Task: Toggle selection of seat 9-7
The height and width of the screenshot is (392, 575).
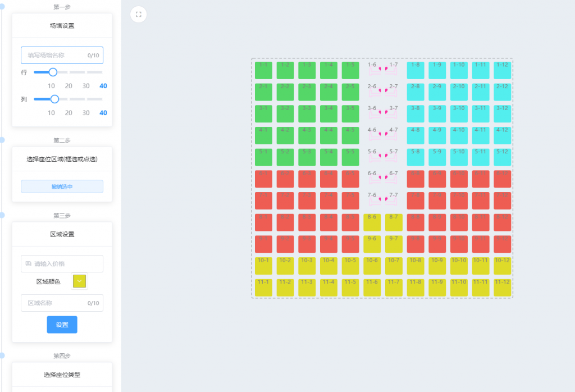Action: pyautogui.click(x=394, y=244)
